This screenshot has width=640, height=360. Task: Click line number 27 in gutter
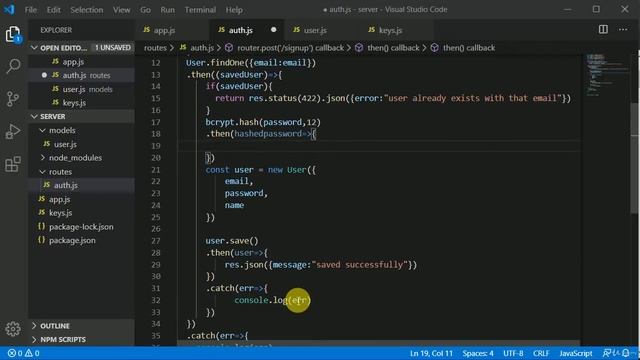156,241
